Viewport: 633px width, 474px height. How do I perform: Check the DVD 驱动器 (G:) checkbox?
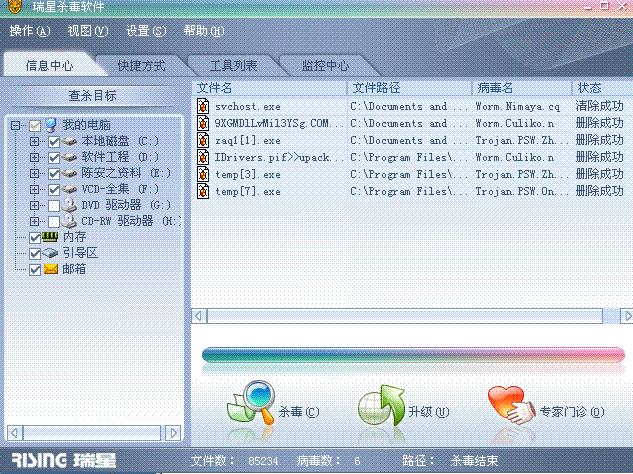tap(54, 206)
